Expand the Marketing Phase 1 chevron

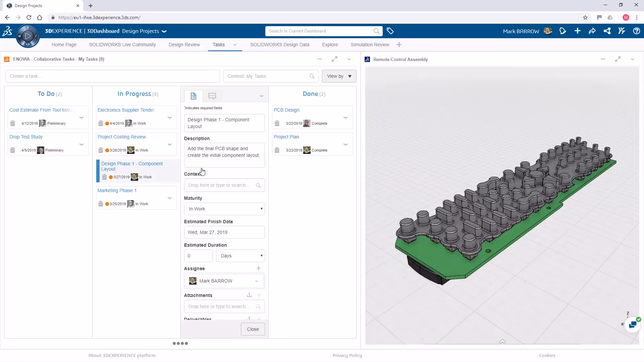(170, 198)
